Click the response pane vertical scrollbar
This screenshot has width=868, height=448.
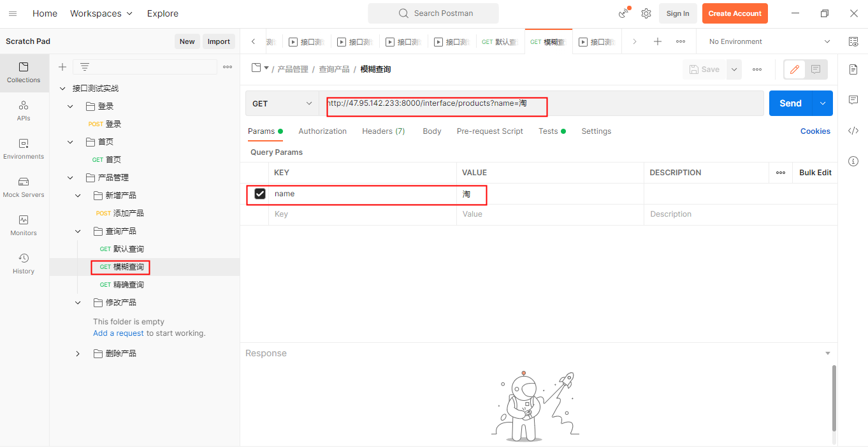(x=834, y=398)
